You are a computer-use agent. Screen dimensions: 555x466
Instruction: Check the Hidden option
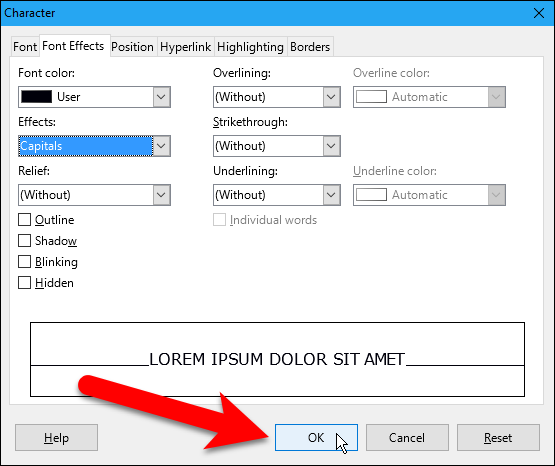(24, 283)
